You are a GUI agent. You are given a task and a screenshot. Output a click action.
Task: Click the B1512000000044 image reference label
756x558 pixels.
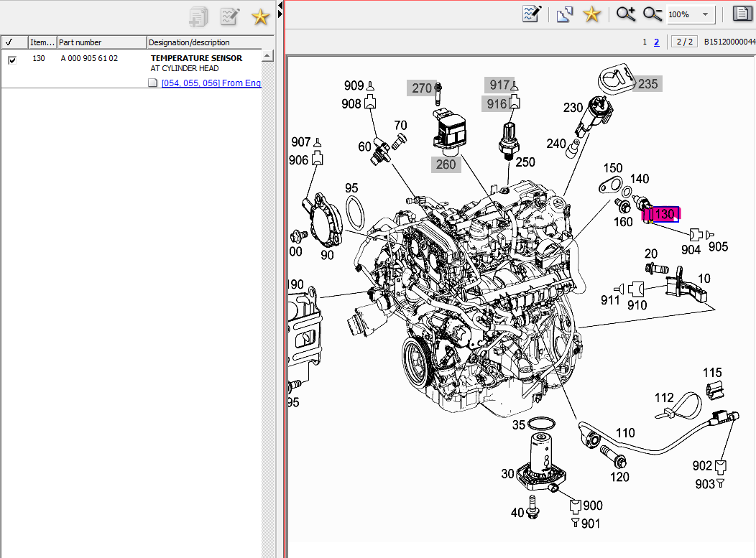[x=729, y=42]
